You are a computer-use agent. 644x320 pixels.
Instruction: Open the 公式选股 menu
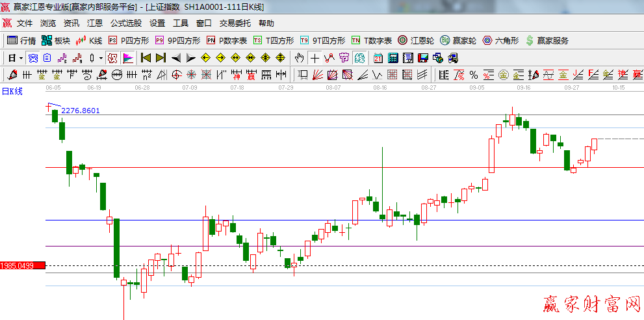point(125,23)
